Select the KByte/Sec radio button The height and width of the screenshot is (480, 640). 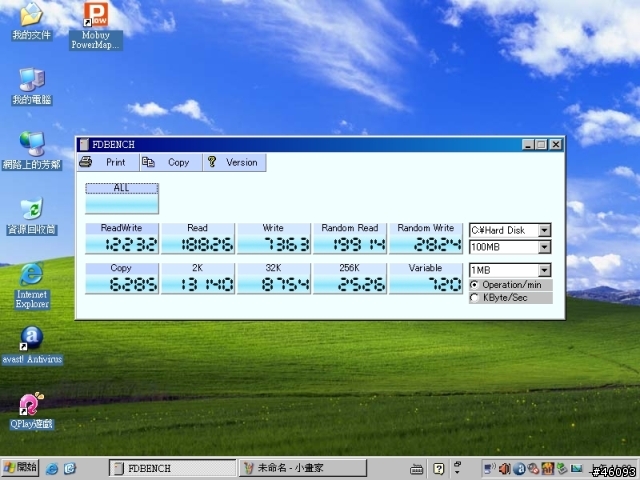click(474, 298)
